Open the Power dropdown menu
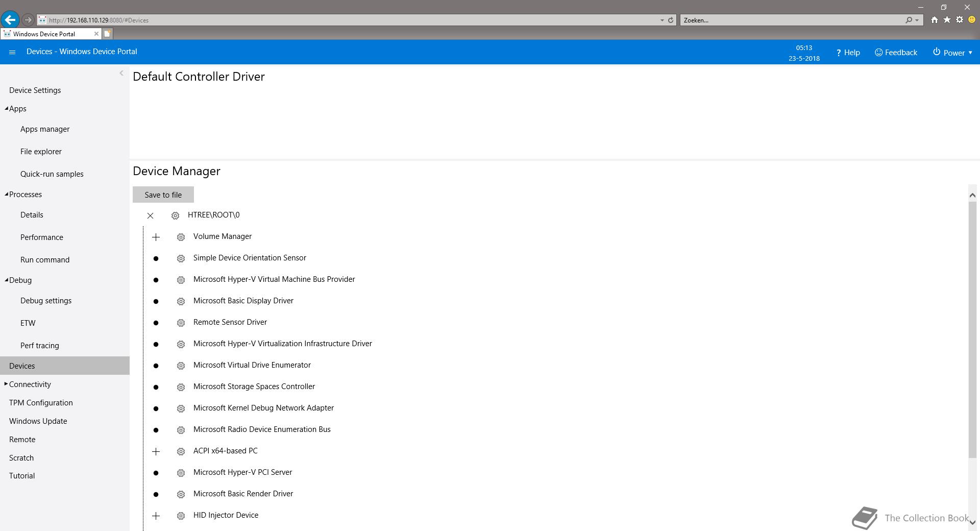 pyautogui.click(x=952, y=52)
